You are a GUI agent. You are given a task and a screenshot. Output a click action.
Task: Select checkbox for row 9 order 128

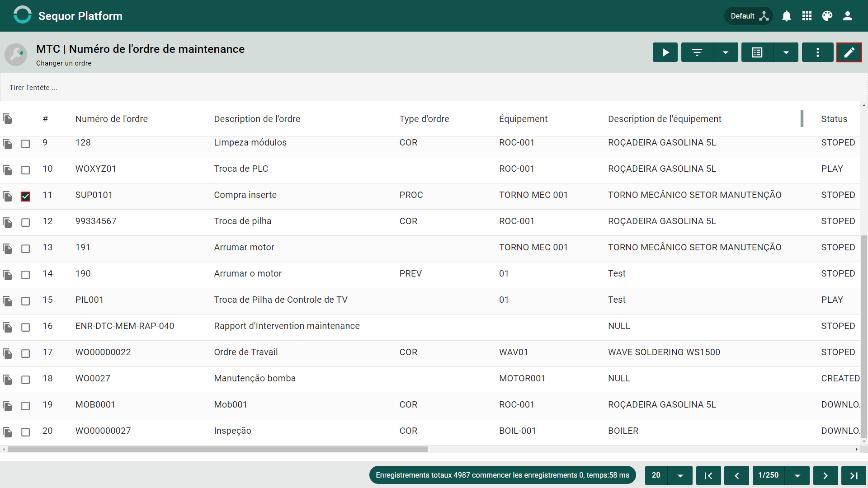pyautogui.click(x=26, y=144)
